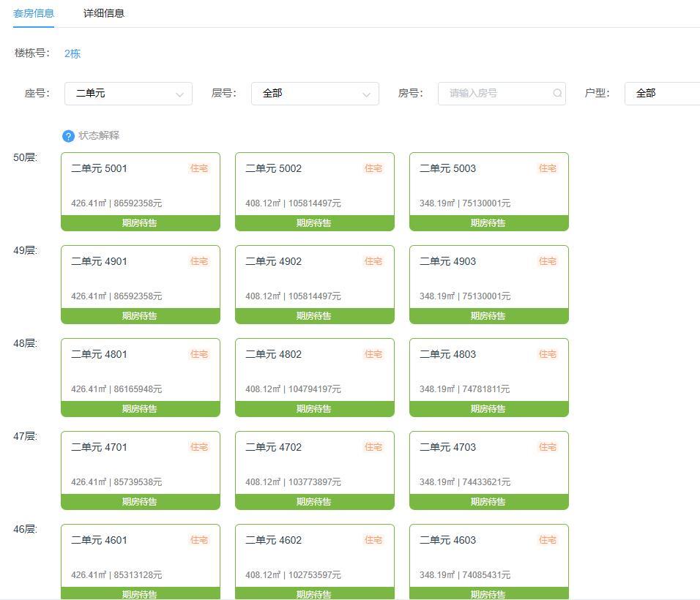
Task: Select unit card 二单元 5002
Action: point(315,192)
